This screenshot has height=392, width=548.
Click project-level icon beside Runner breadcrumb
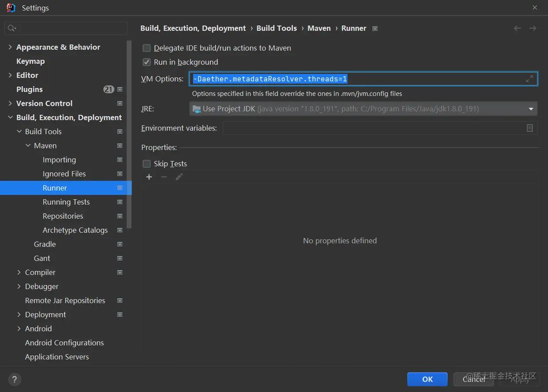[375, 29]
